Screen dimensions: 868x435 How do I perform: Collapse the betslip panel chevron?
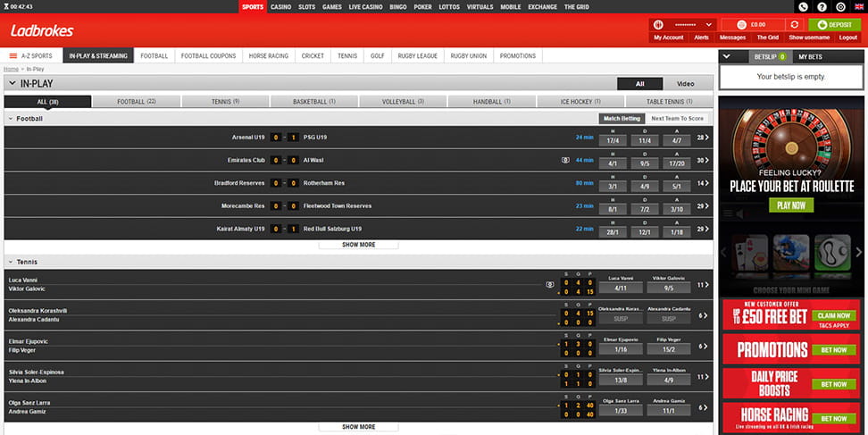(x=727, y=56)
